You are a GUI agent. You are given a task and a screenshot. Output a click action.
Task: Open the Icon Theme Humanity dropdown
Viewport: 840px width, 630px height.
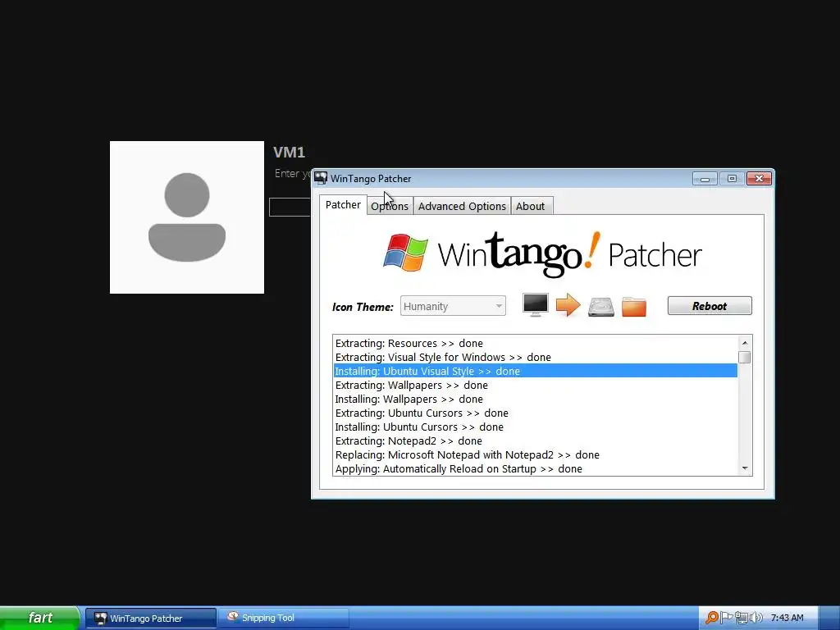[x=453, y=306]
